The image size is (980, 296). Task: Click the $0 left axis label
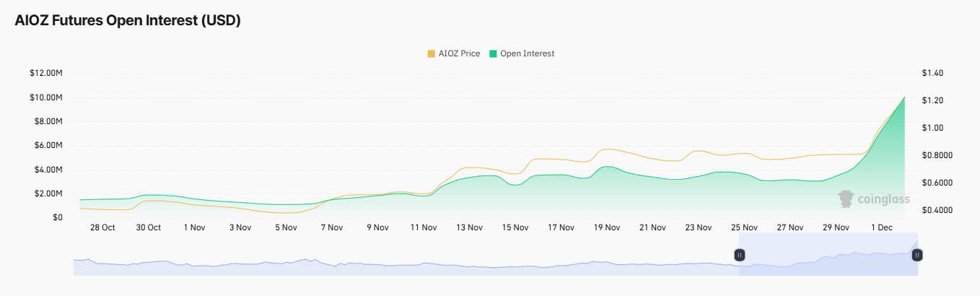click(x=57, y=217)
